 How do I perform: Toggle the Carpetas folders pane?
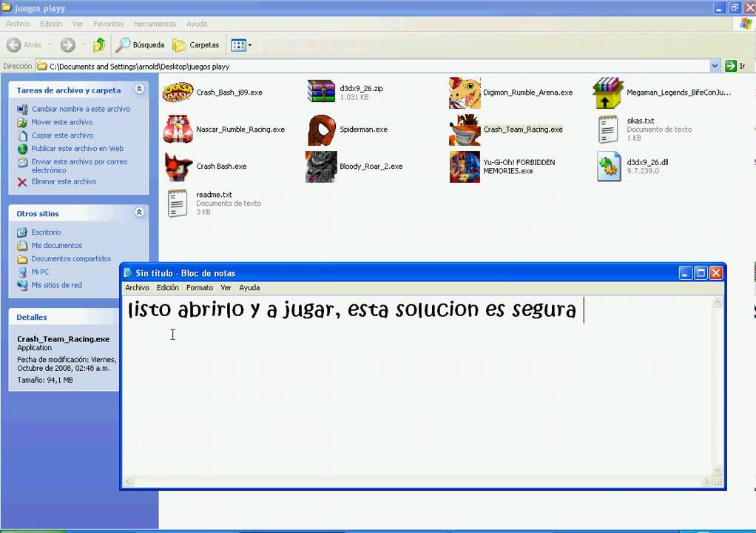pyautogui.click(x=196, y=45)
